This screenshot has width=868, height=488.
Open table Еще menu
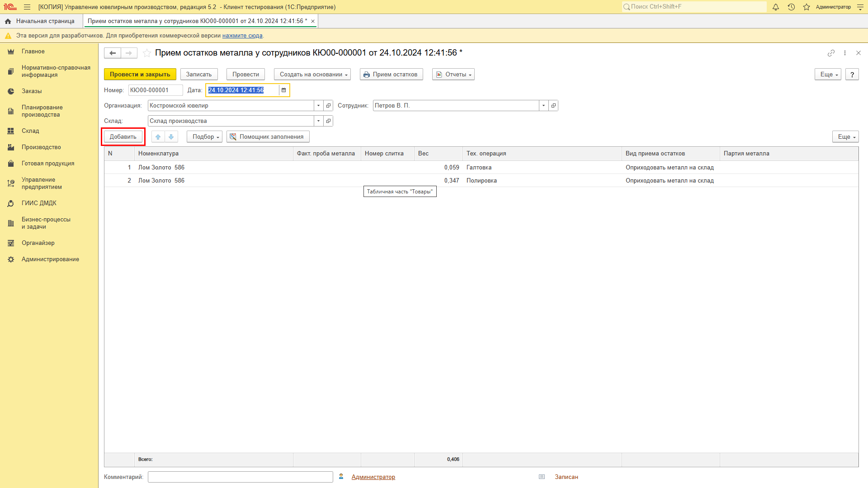coord(845,137)
